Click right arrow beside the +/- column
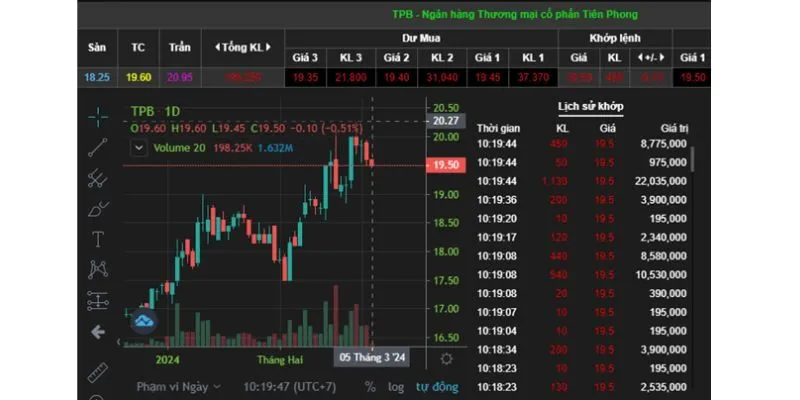 662,58
